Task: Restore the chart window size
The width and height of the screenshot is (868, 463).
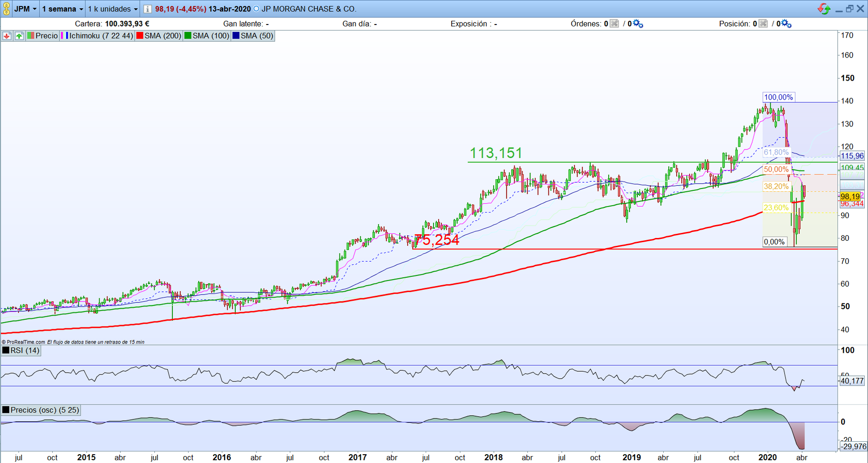Action: 849,9
